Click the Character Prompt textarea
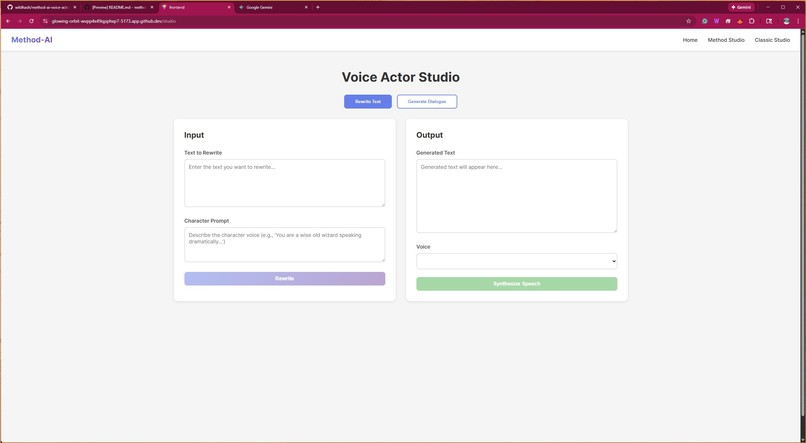The height and width of the screenshot is (443, 806). tap(284, 245)
